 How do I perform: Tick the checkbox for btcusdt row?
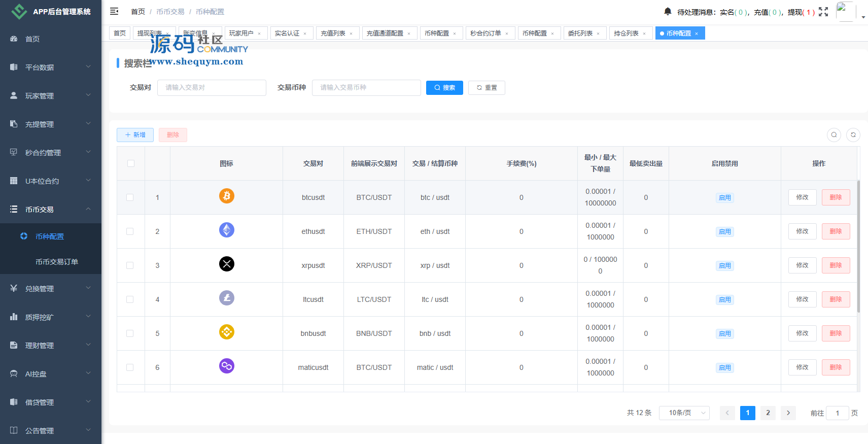130,197
